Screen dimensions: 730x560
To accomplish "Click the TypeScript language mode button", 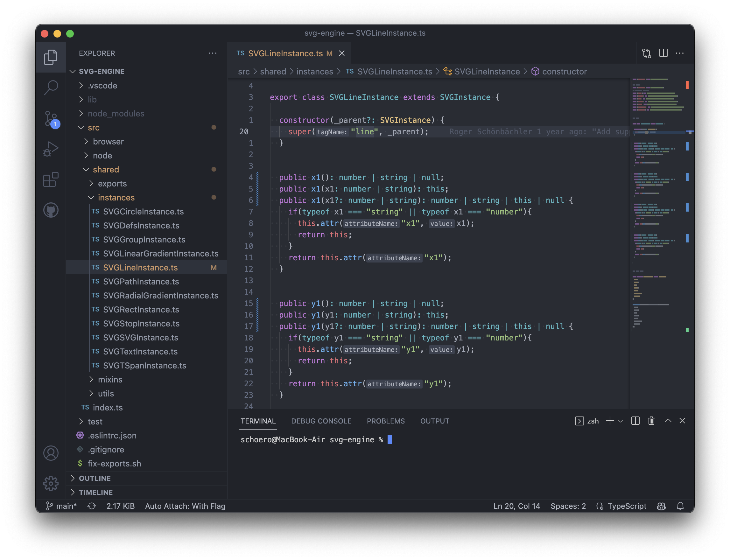I will 627,506.
